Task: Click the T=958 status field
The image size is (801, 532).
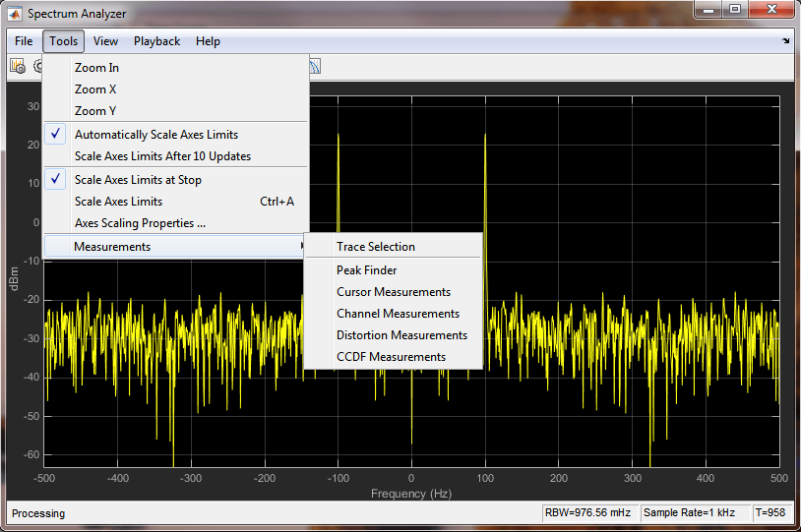Action: coord(770,512)
